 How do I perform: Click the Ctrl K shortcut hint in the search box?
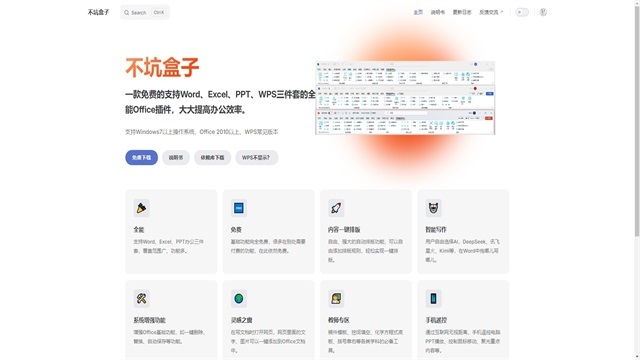point(159,13)
